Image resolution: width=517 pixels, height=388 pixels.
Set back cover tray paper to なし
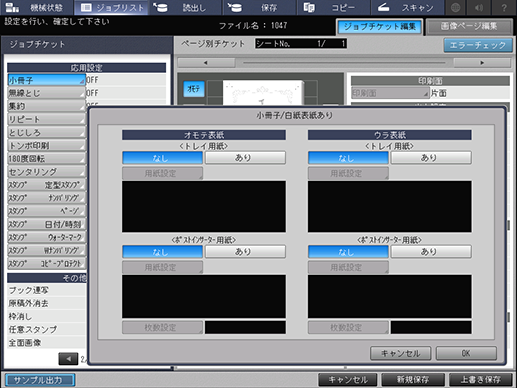[348, 158]
